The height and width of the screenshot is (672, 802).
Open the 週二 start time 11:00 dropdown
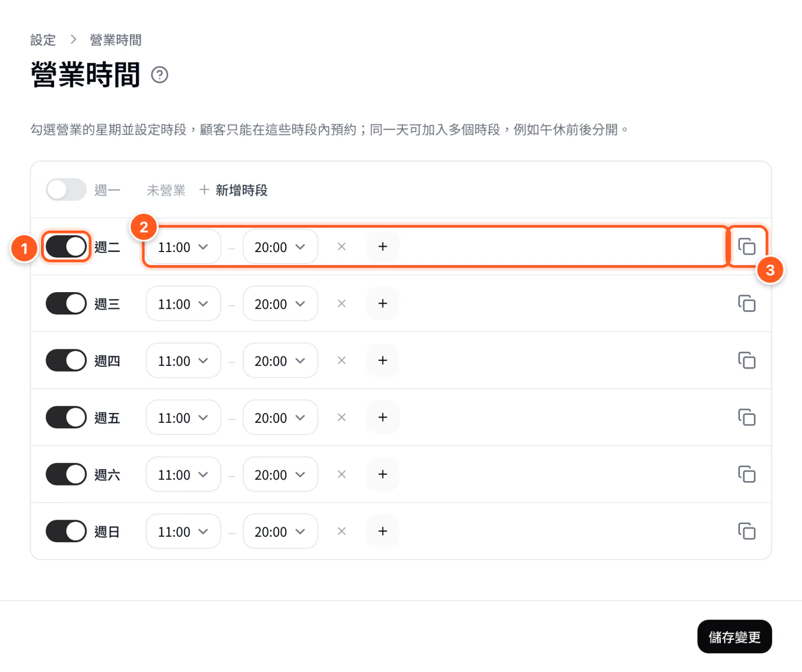point(183,247)
